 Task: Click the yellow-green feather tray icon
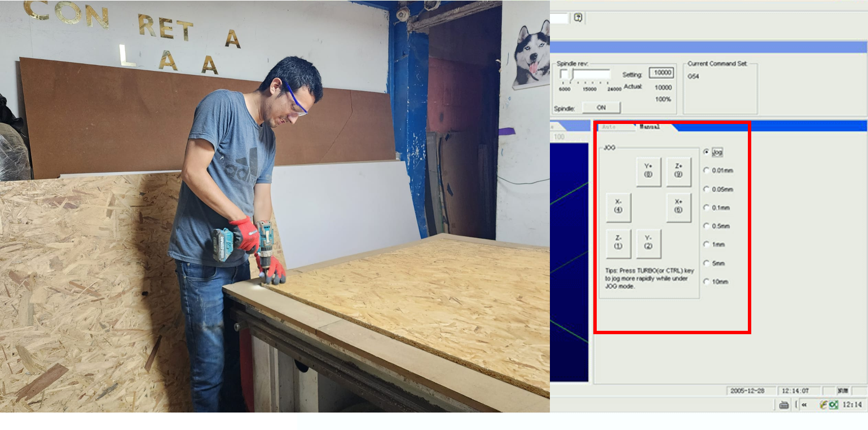coord(823,404)
